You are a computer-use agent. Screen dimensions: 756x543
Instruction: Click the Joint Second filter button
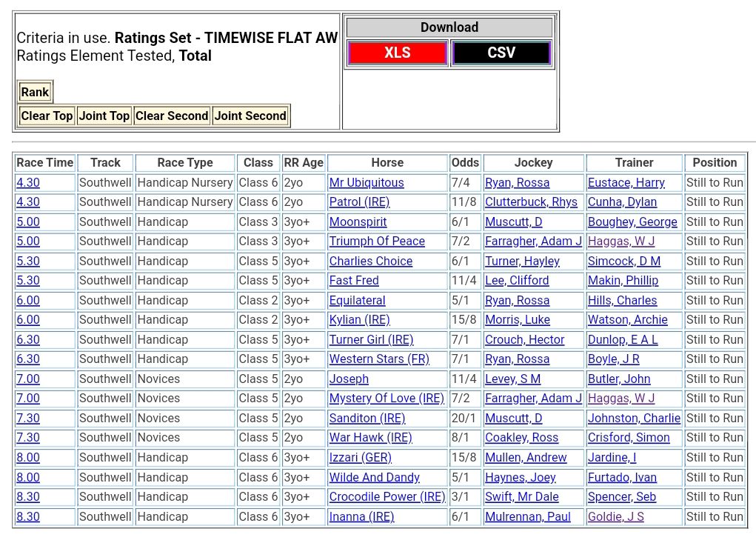(250, 116)
